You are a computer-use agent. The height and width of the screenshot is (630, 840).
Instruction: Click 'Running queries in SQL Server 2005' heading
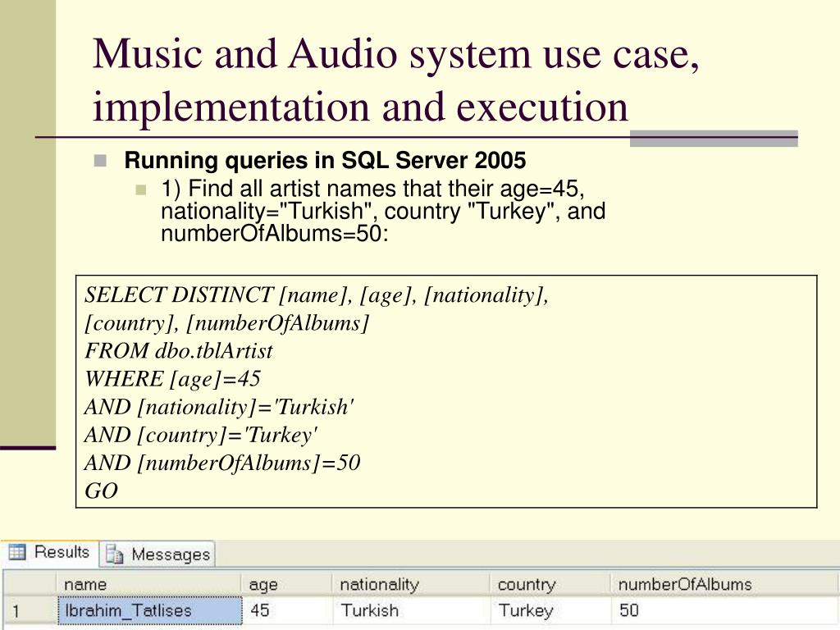[x=325, y=160]
